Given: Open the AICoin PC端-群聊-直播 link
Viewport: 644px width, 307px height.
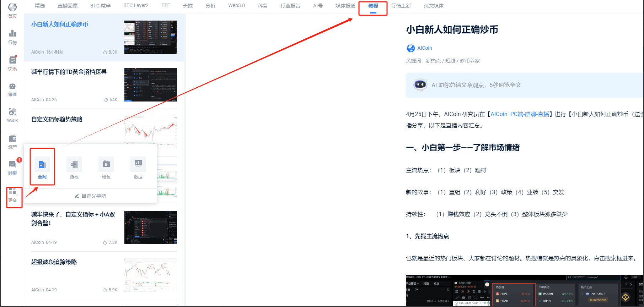Looking at the screenshot, I should click(x=520, y=114).
